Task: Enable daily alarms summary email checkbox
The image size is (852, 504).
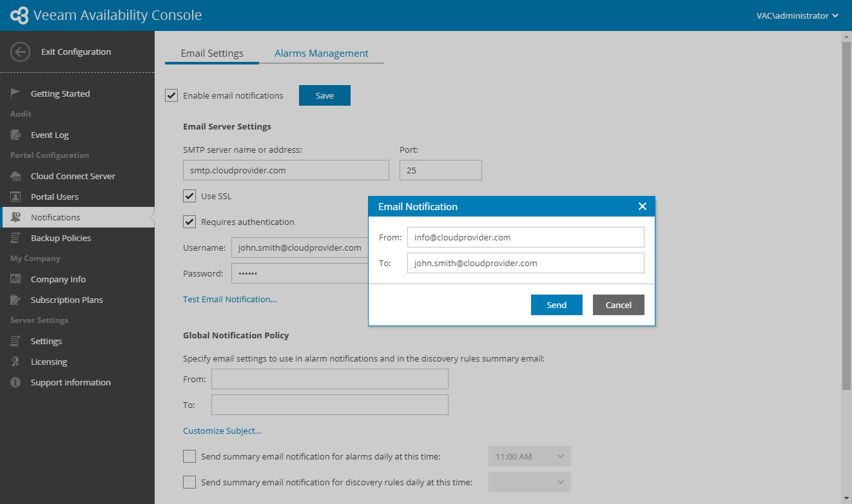Action: 189,456
